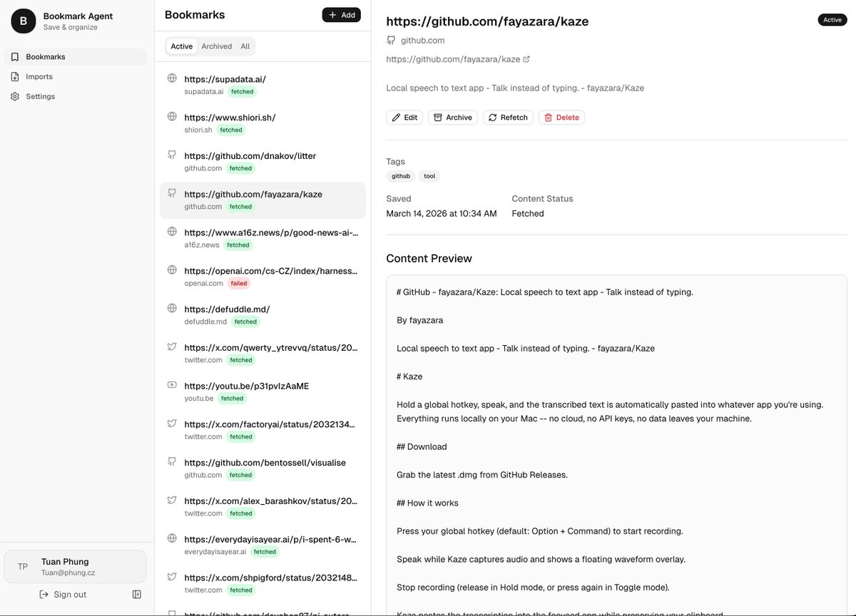The height and width of the screenshot is (616, 856).
Task: Click the tool tag chip
Action: coord(429,176)
